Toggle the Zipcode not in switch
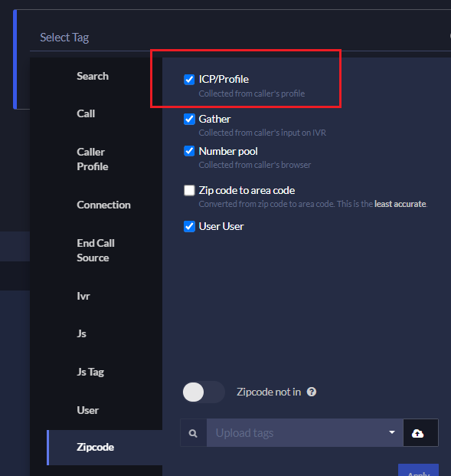The width and height of the screenshot is (451, 476). pyautogui.click(x=204, y=392)
